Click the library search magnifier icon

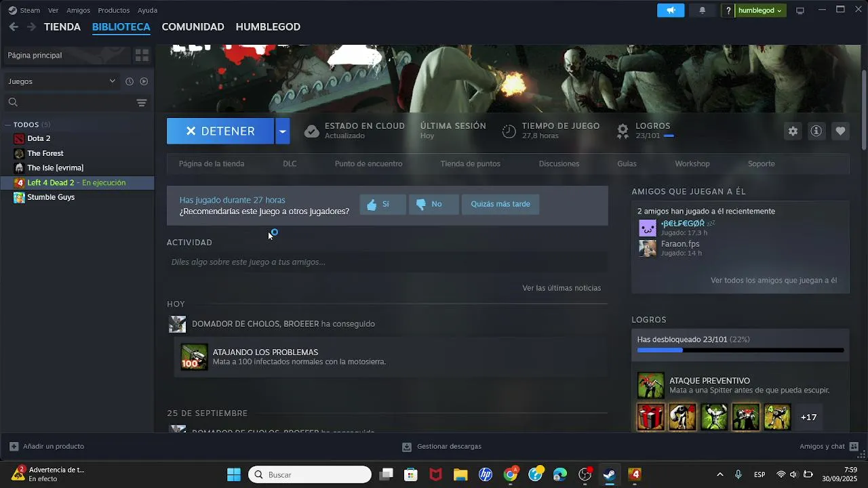point(13,102)
